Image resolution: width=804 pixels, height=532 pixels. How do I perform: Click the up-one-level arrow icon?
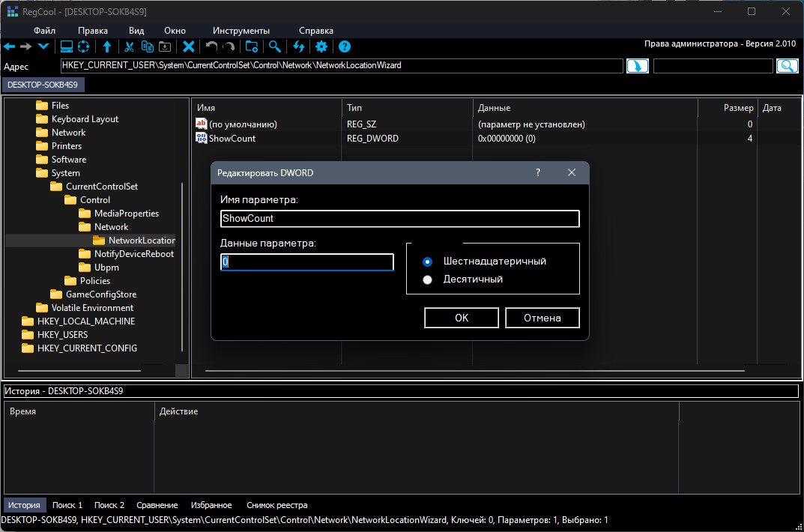tap(107, 46)
